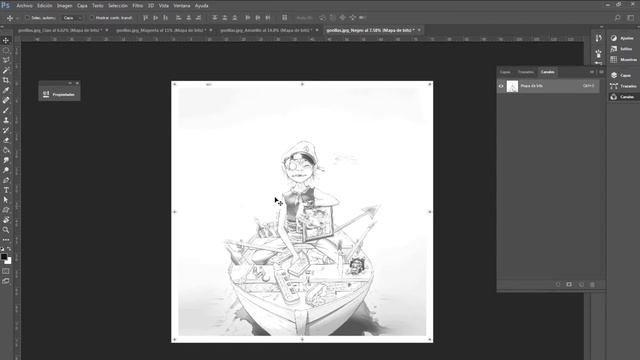Select the Shape tool
The height and width of the screenshot is (360, 640).
click(6, 210)
